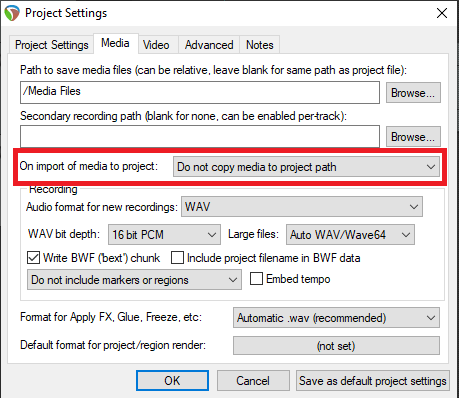The image size is (459, 398).
Task: Browse for the media files path
Action: (x=413, y=93)
